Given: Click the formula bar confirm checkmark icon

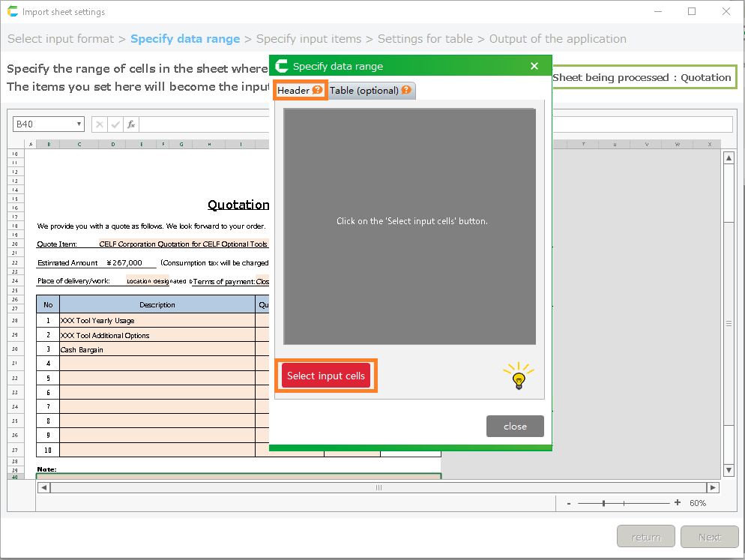Looking at the screenshot, I should point(115,124).
